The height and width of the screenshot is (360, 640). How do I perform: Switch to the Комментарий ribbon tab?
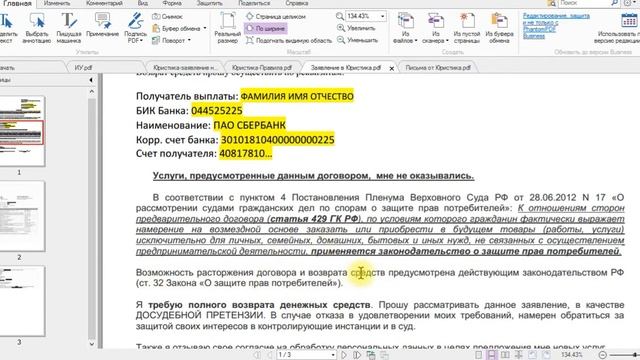(x=104, y=3)
